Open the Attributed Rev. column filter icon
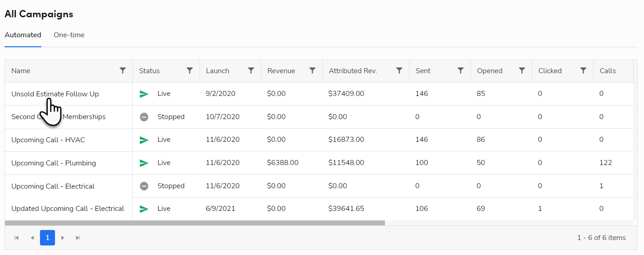This screenshot has width=644, height=255. (399, 70)
